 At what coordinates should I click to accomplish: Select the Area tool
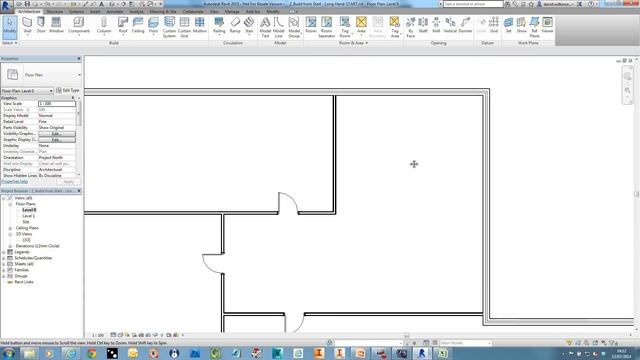point(361,26)
